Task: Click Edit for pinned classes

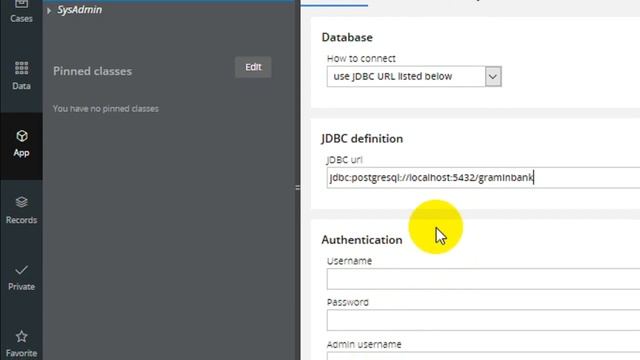Action: 253,67
